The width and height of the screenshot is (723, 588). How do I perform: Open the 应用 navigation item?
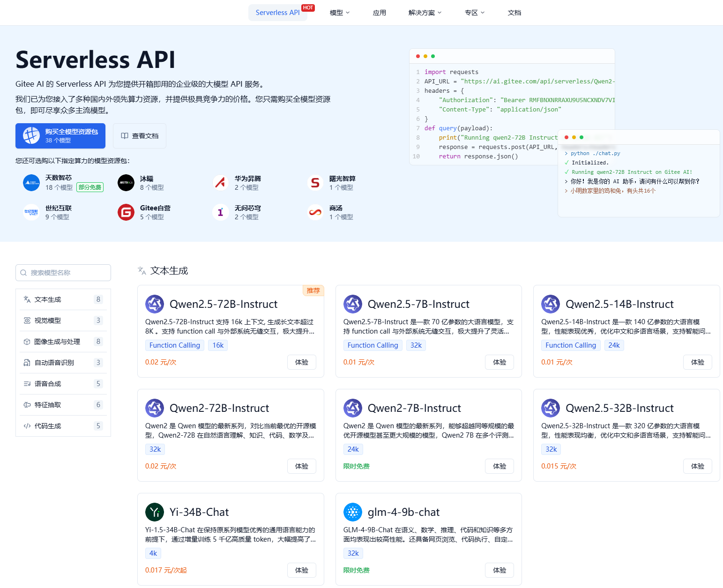(x=380, y=13)
